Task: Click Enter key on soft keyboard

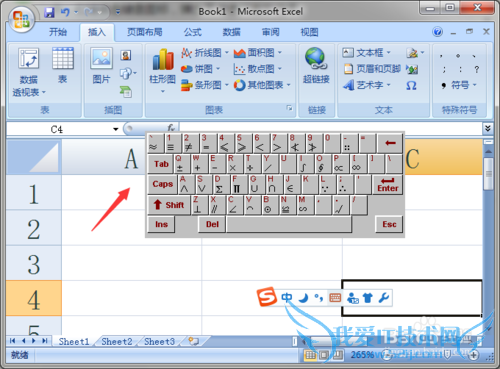Action: pyautogui.click(x=388, y=185)
